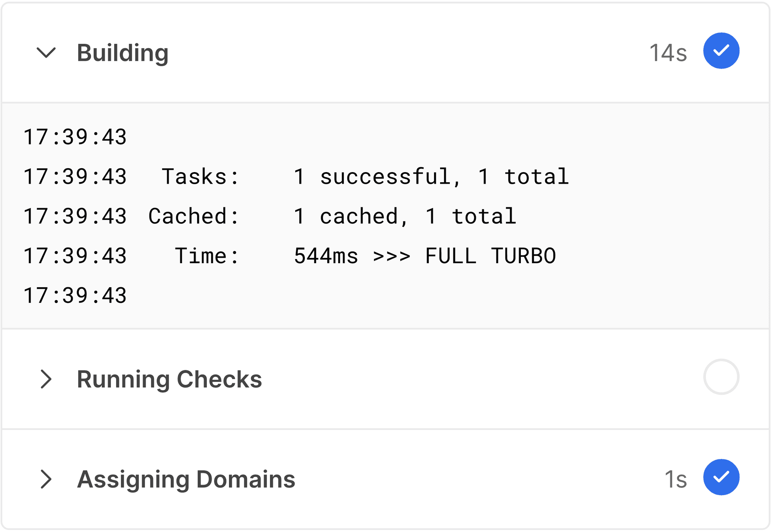Click the chevron beside Running Checks
The width and height of the screenshot is (771, 532).
coord(46,379)
